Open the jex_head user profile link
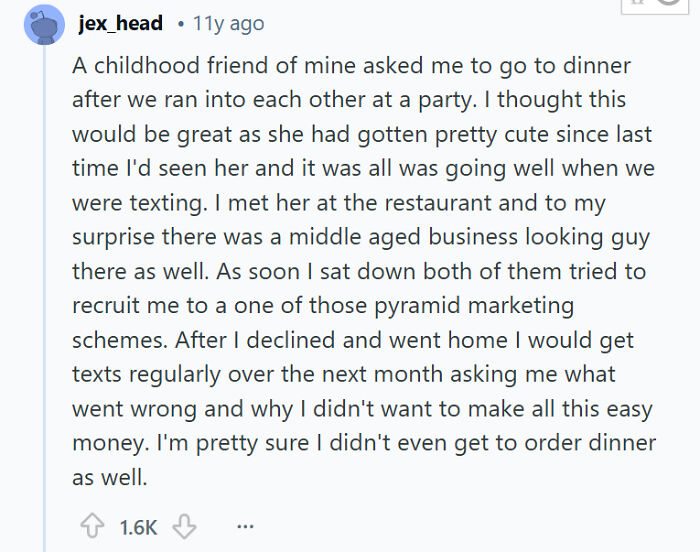 pos(120,24)
